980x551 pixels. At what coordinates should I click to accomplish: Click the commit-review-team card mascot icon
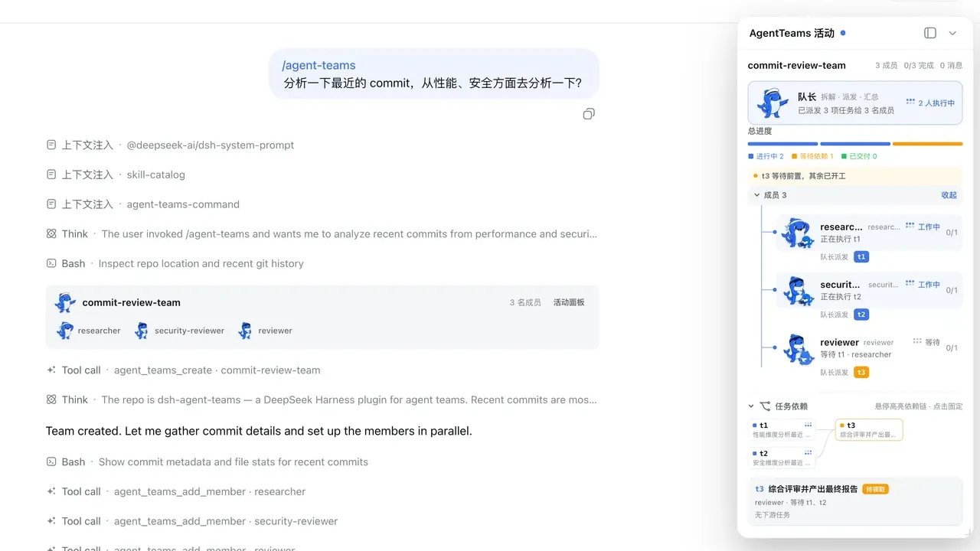click(x=65, y=302)
